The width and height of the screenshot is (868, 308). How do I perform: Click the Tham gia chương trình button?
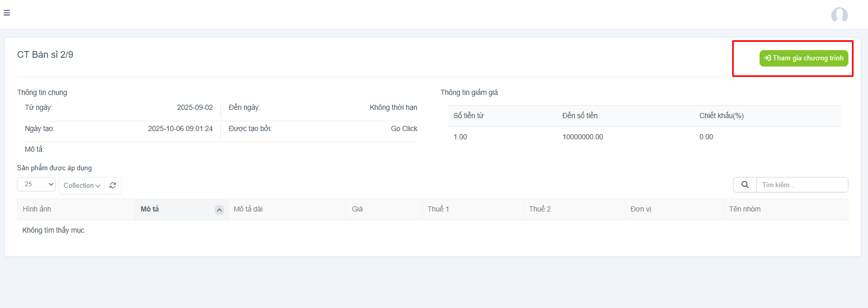[x=803, y=58]
